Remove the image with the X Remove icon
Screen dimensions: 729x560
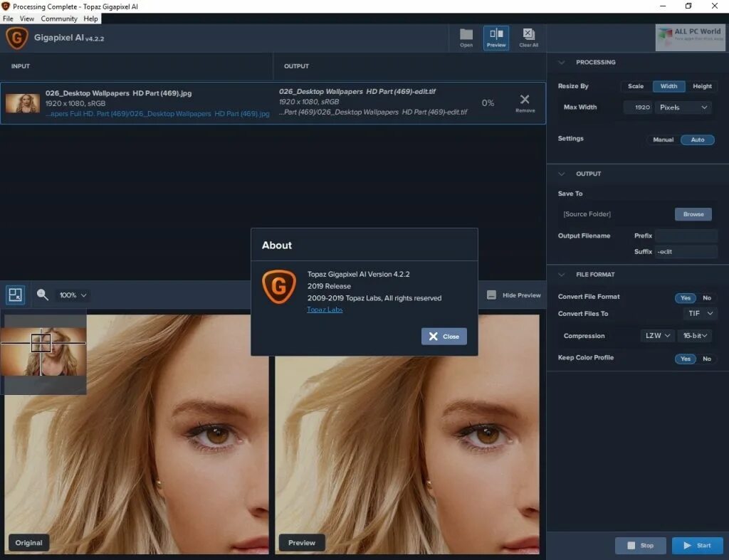tap(525, 103)
